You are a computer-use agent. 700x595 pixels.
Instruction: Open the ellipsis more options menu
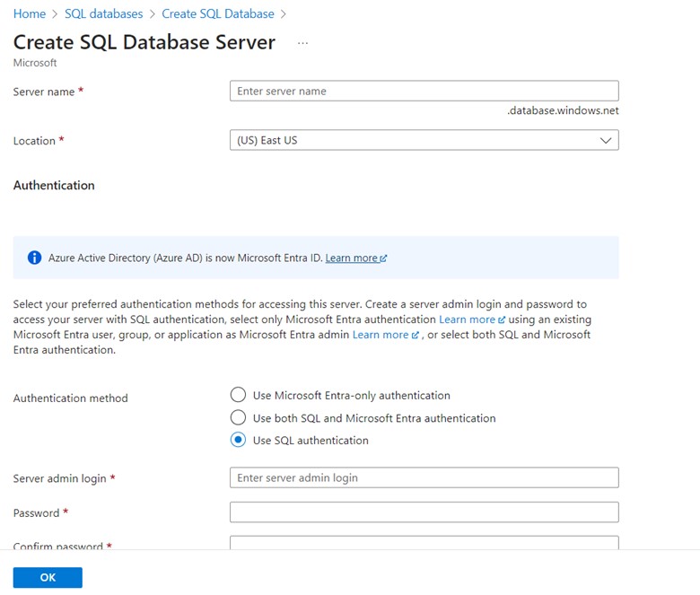(x=302, y=43)
